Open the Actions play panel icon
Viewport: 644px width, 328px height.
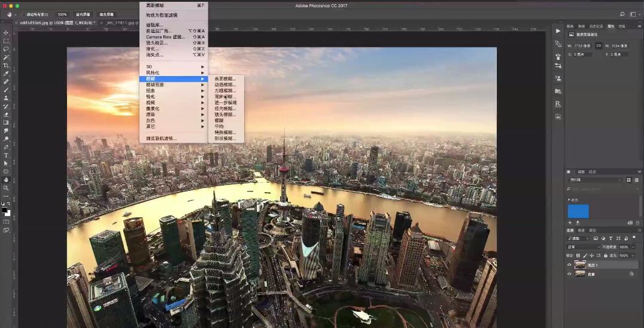(558, 31)
